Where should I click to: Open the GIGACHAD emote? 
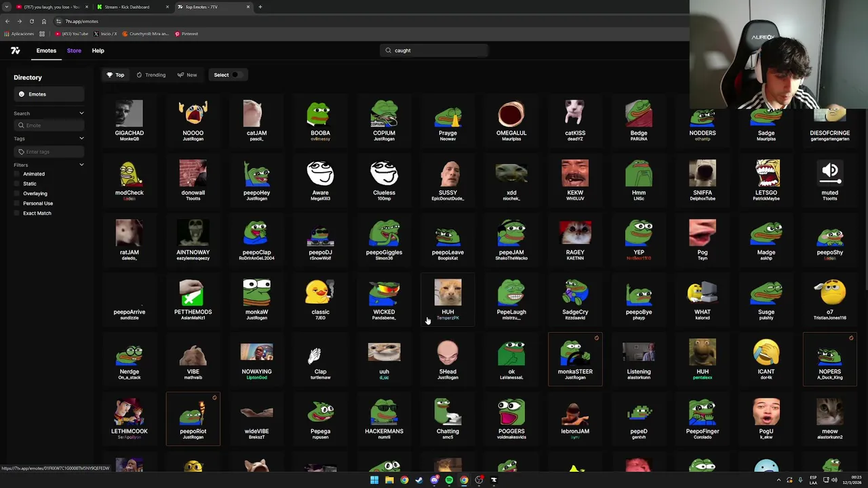pos(129,121)
